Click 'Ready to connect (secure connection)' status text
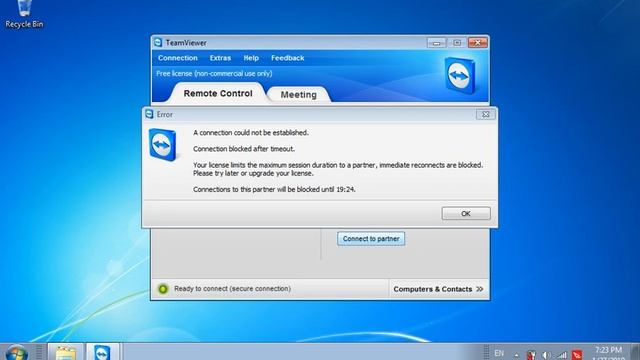640x360 pixels. tap(232, 289)
